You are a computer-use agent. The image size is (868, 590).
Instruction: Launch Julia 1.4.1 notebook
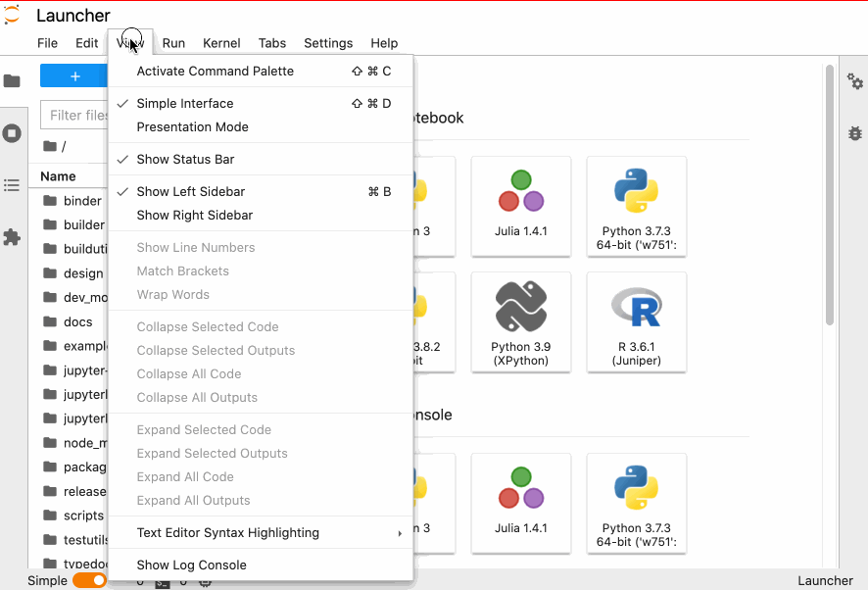point(521,206)
